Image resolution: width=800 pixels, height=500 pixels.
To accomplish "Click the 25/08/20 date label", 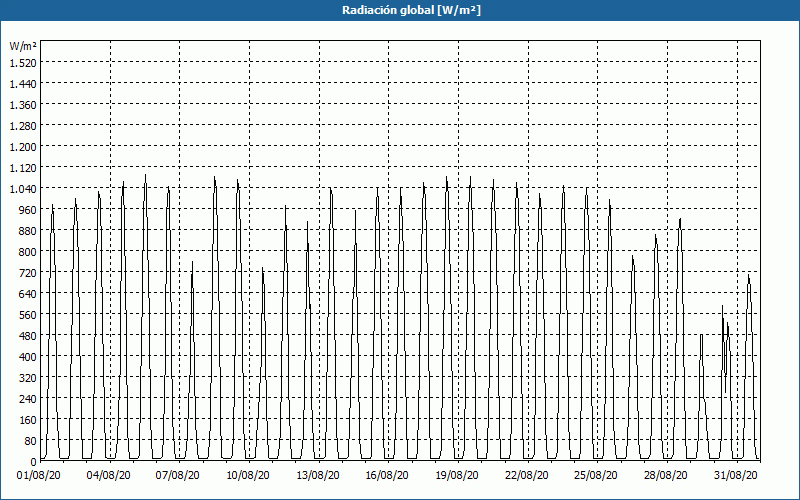I will click(x=596, y=475).
